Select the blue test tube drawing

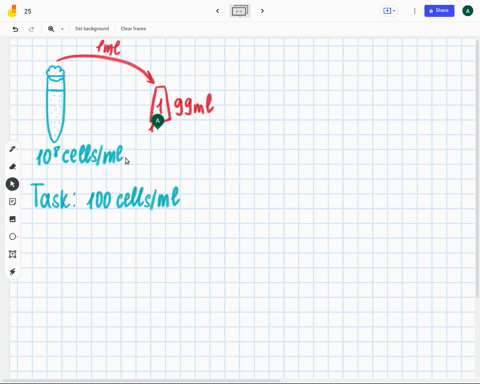[x=55, y=104]
